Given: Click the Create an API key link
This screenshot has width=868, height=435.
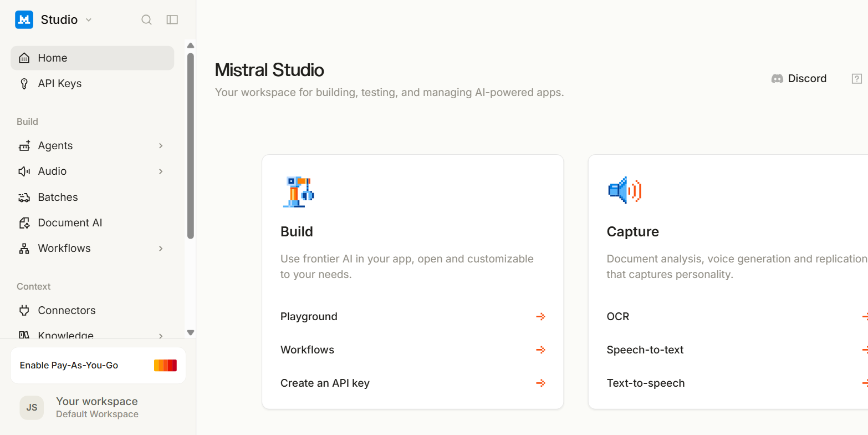Looking at the screenshot, I should (413, 383).
